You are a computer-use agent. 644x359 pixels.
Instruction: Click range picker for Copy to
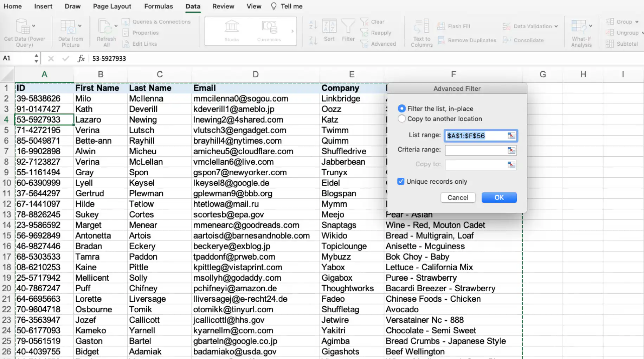[x=511, y=165]
